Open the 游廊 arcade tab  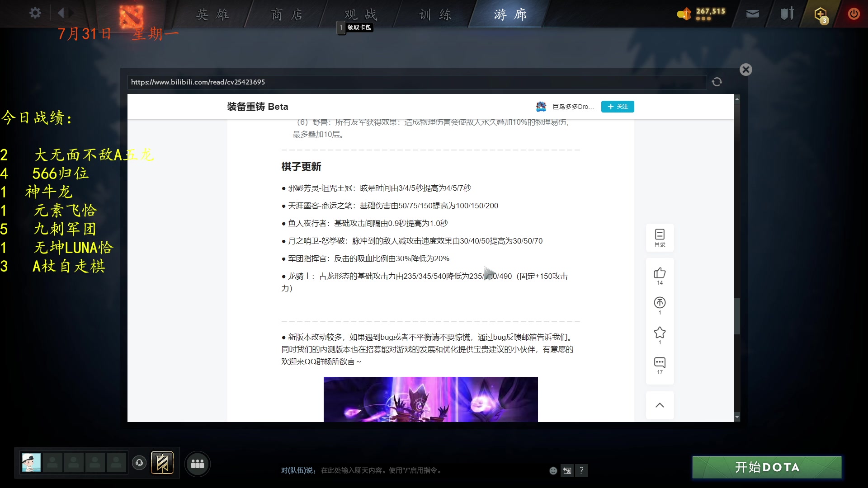point(510,14)
